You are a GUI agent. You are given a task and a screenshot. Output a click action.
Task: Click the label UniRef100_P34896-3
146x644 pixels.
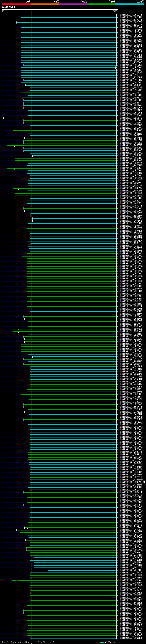coord(133,482)
